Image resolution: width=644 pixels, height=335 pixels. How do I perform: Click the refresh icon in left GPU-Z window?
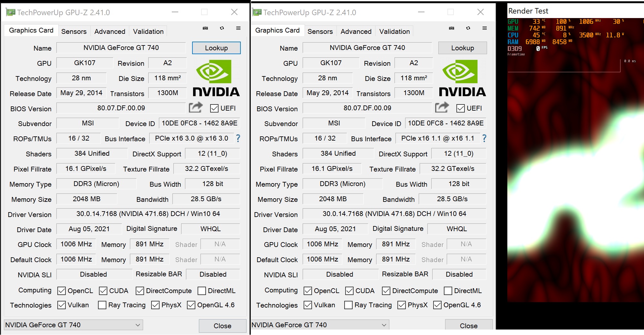tap(222, 28)
